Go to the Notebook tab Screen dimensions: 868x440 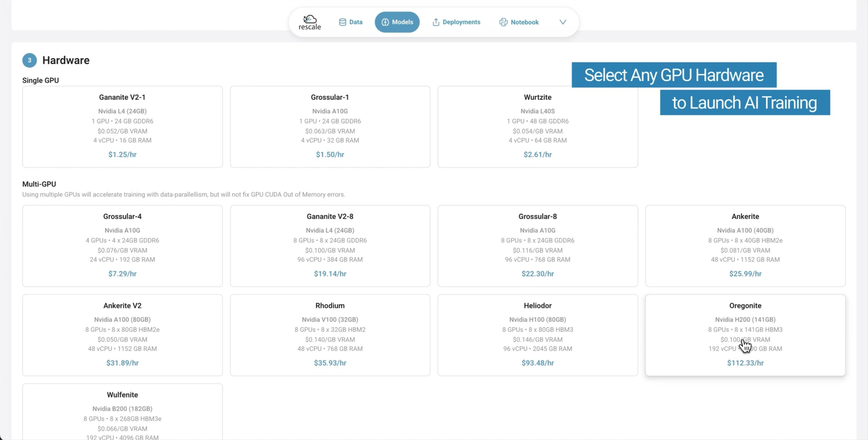pyautogui.click(x=519, y=22)
